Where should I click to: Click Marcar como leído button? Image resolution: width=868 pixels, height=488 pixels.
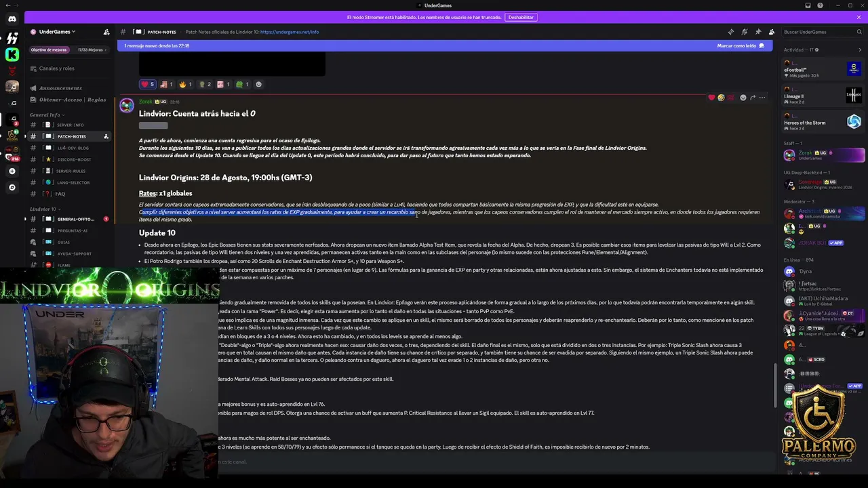pyautogui.click(x=741, y=46)
